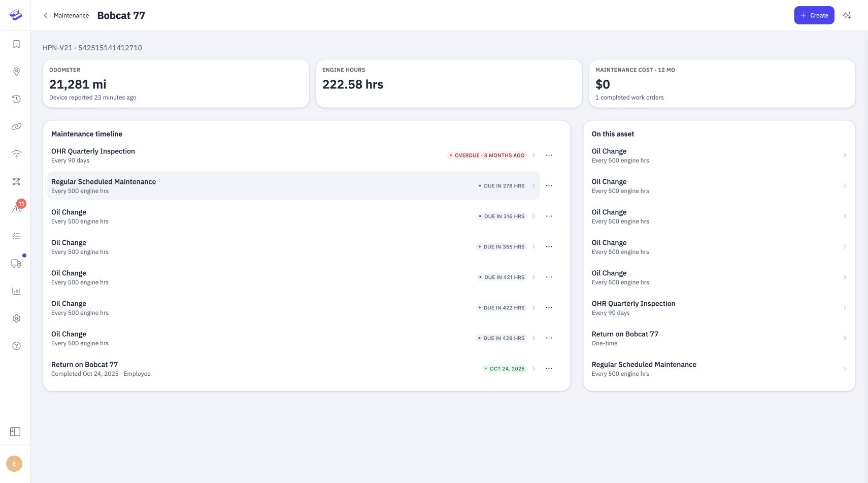
Task: Open the history clock icon in sidebar
Action: pos(16,99)
